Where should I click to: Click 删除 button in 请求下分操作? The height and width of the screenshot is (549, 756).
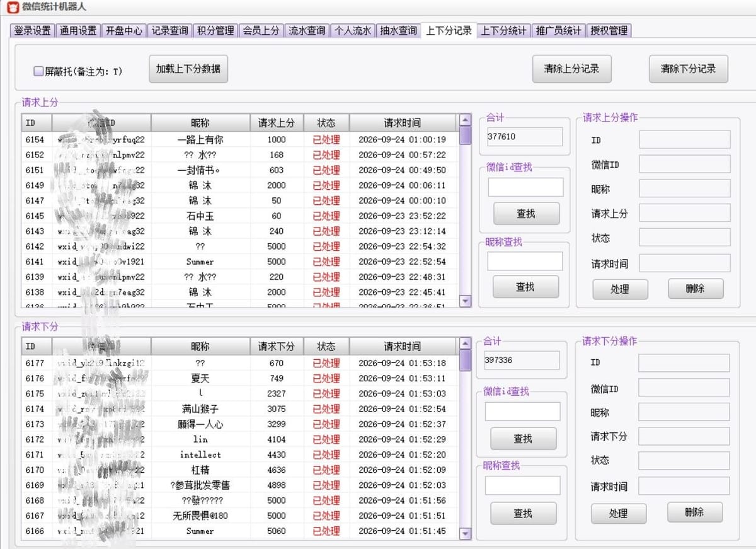click(694, 512)
